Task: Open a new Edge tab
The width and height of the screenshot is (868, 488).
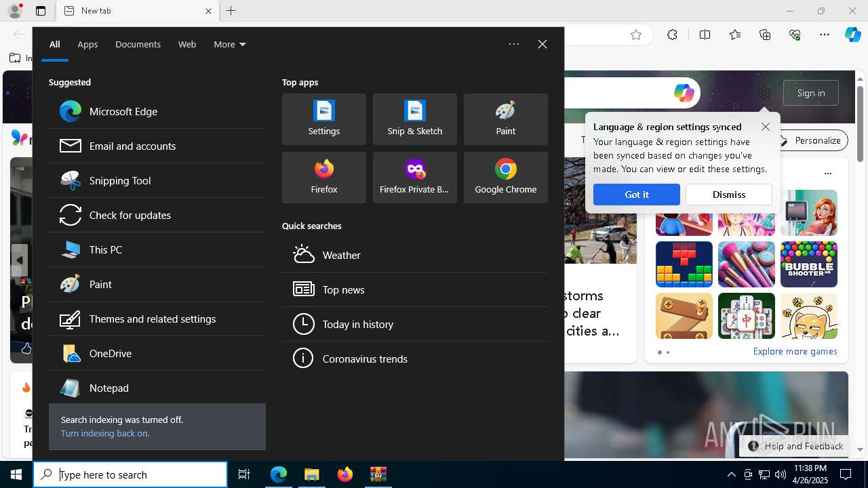Action: click(231, 11)
